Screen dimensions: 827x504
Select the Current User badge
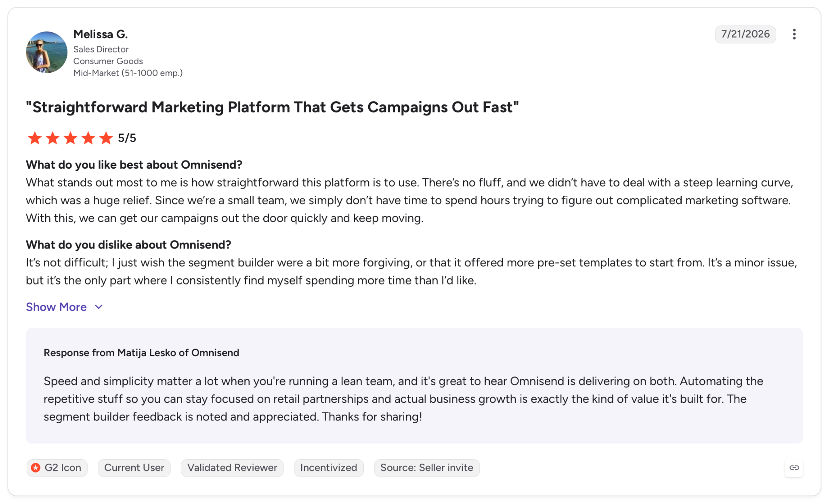[134, 468]
